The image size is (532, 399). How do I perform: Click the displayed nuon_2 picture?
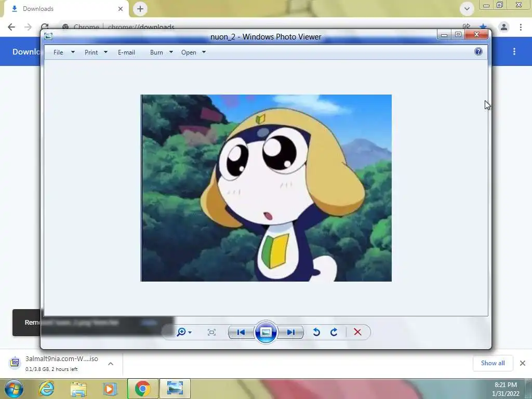pyautogui.click(x=266, y=188)
